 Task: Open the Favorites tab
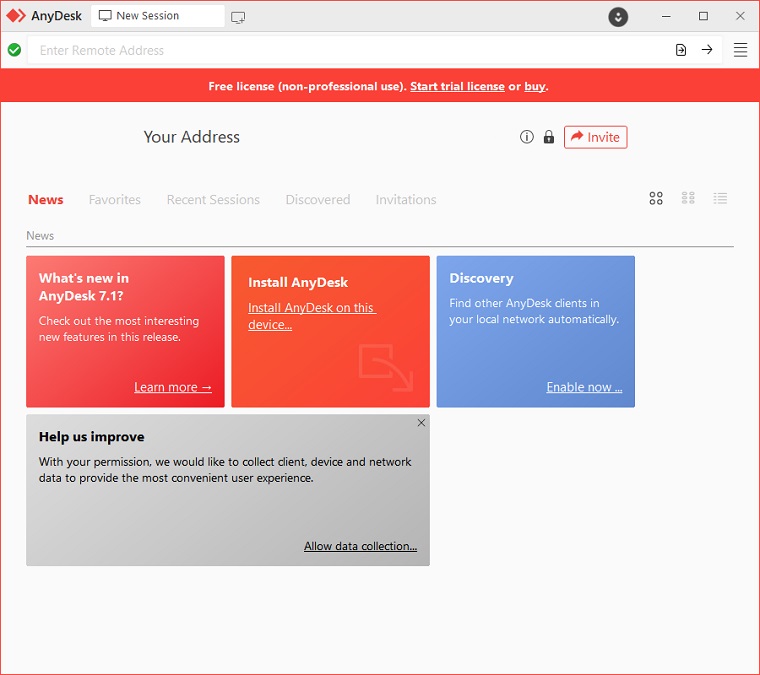(x=115, y=200)
